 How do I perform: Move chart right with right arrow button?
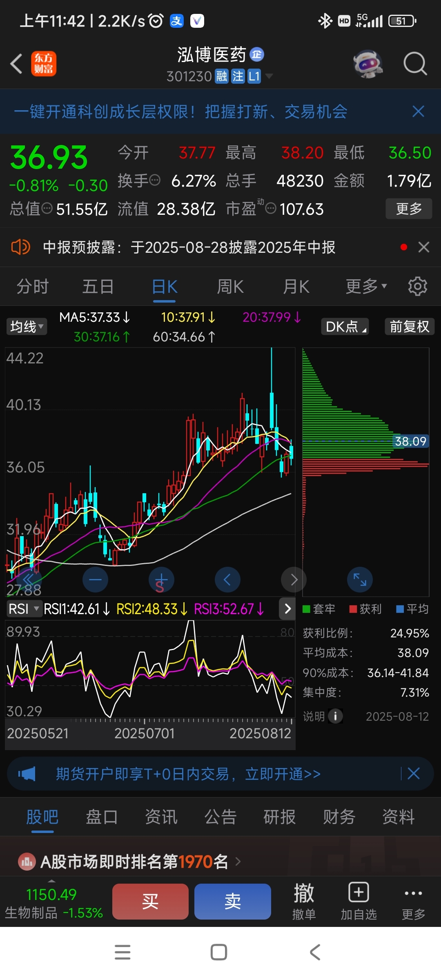(x=294, y=579)
